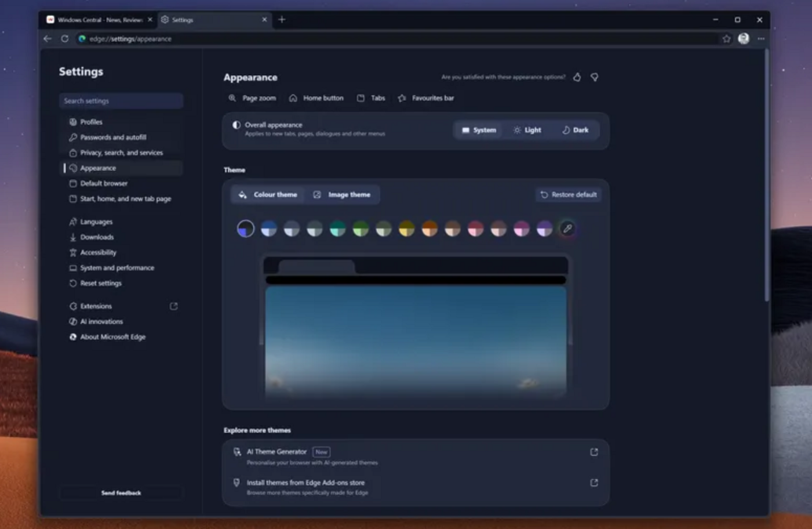Switch overall appearance to Light

tap(526, 130)
